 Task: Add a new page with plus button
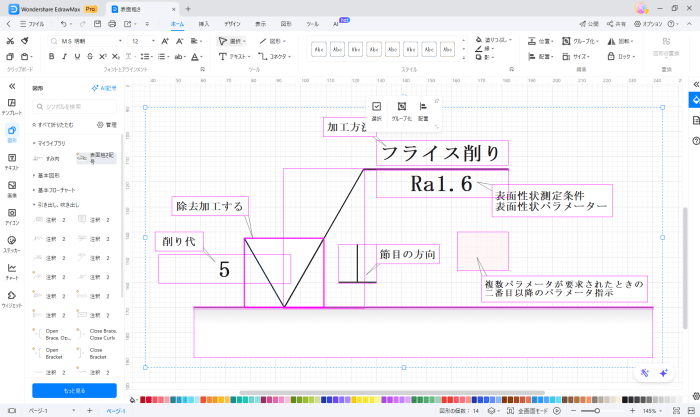click(x=89, y=411)
